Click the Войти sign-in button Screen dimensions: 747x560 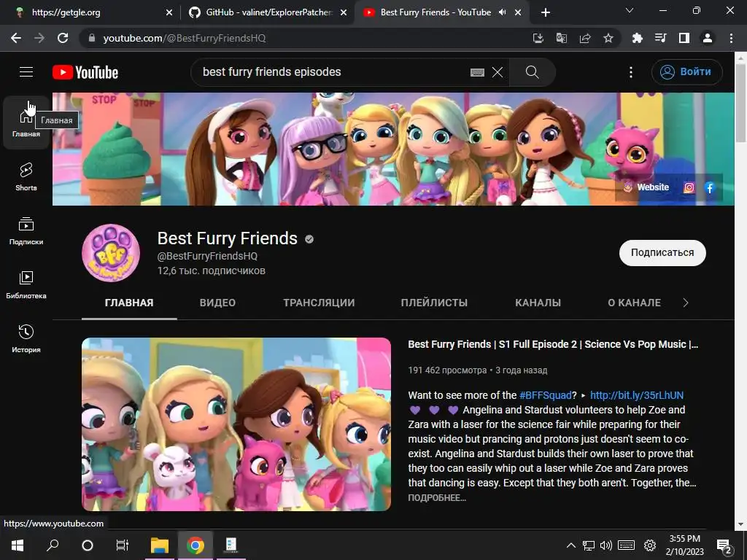pyautogui.click(x=686, y=72)
